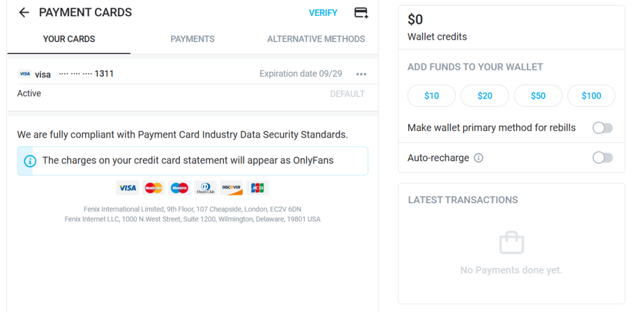Image resolution: width=644 pixels, height=312 pixels.
Task: Choose the $50 fund amount
Action: pyautogui.click(x=538, y=96)
